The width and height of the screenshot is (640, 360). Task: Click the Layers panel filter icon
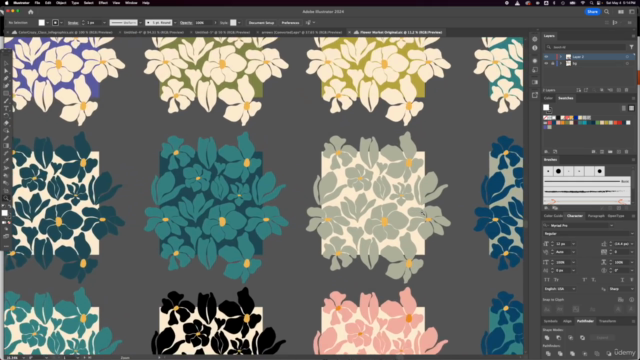pos(631,47)
